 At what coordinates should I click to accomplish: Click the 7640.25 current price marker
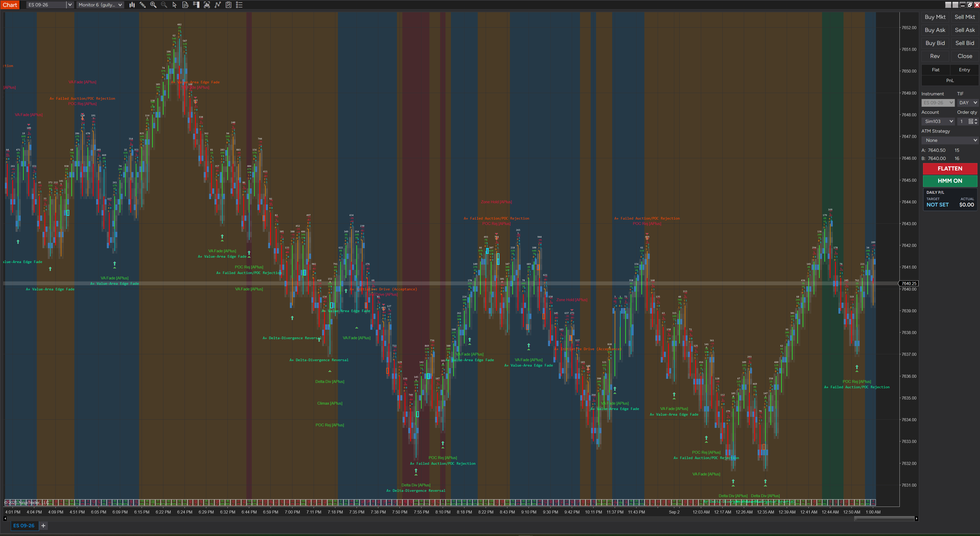click(908, 283)
